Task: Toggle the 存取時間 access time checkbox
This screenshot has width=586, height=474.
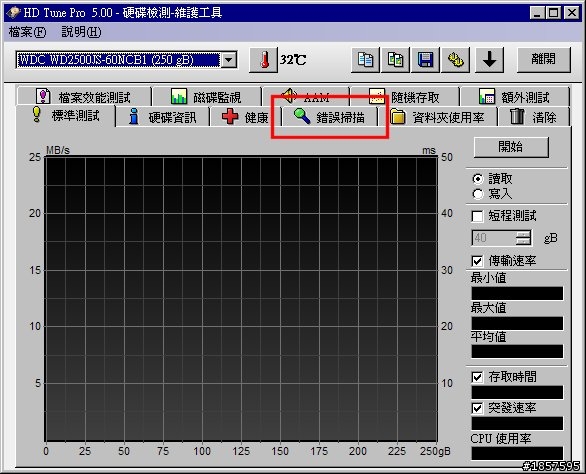Action: [477, 377]
